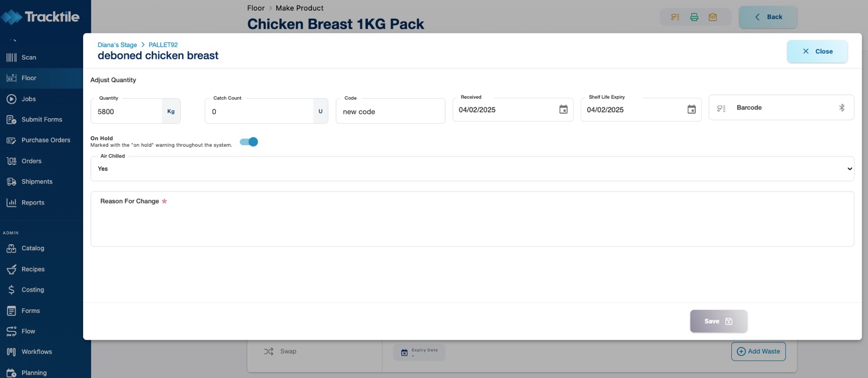Viewport: 868px width, 378px height.
Task: Click the Tracktile logo
Action: point(41,17)
